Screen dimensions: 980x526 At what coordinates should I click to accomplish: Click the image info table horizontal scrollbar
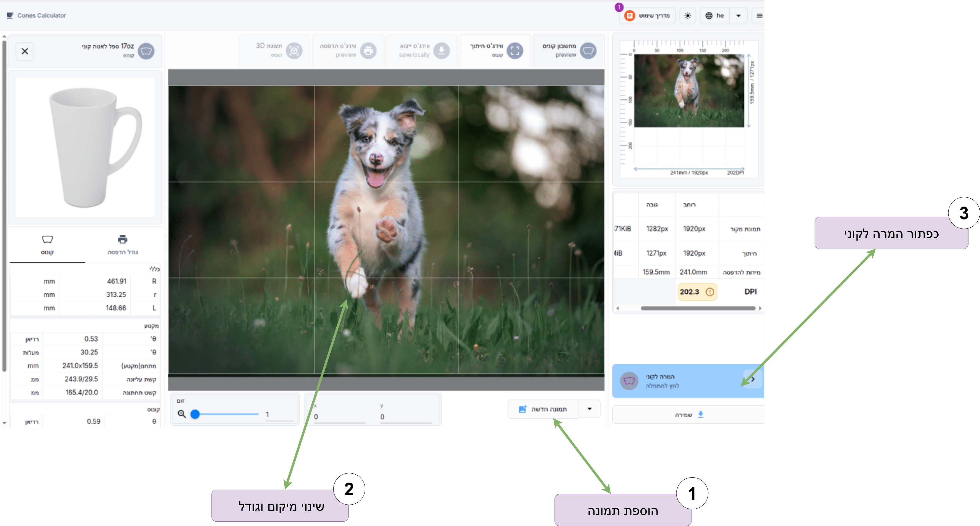[698, 308]
